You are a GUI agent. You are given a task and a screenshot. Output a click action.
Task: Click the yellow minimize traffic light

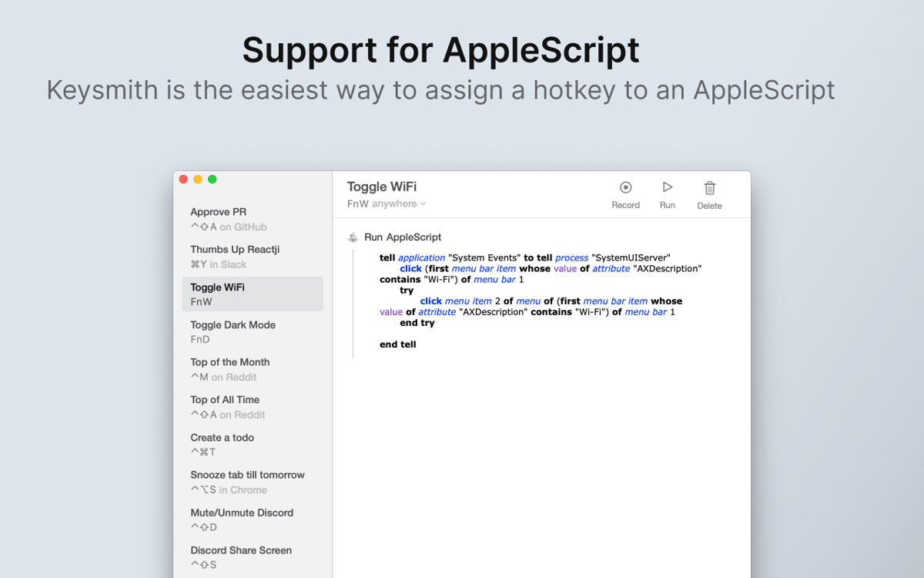[x=198, y=179]
